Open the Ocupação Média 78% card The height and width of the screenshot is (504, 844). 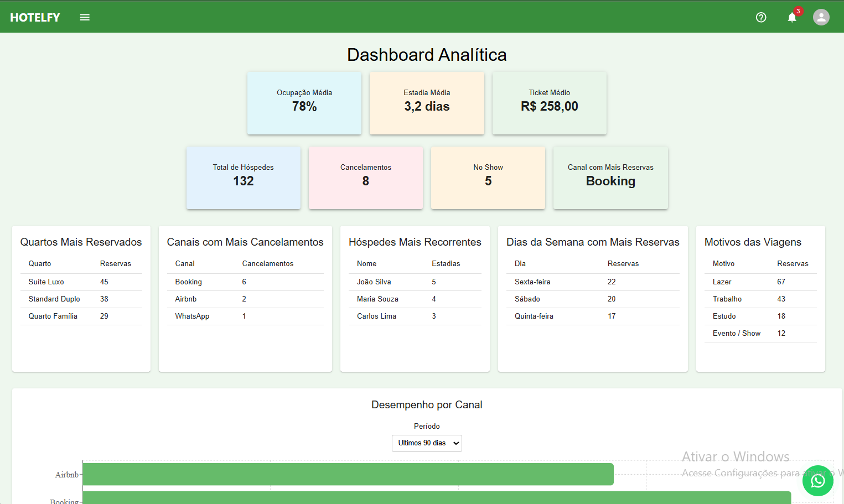coord(304,103)
